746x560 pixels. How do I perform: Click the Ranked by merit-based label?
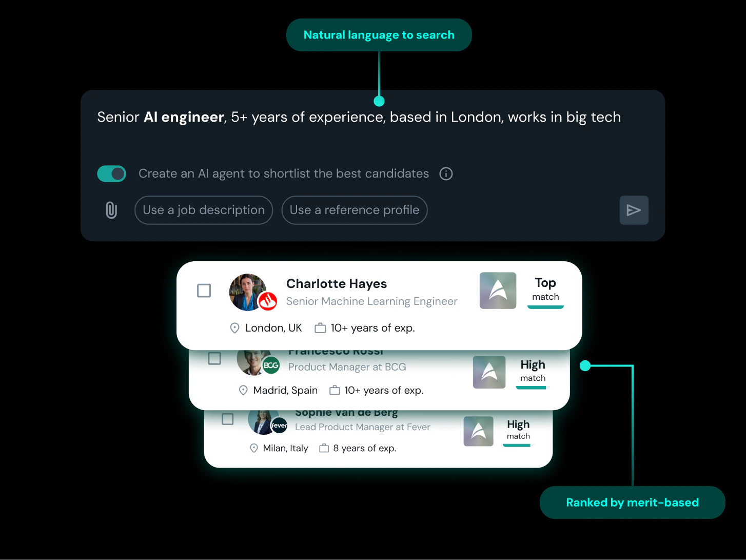(632, 502)
